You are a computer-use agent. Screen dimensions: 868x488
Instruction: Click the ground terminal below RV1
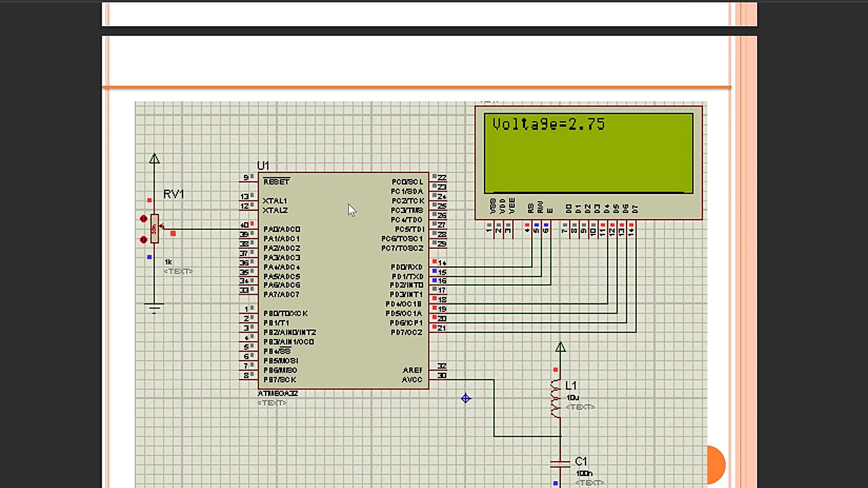click(x=154, y=308)
